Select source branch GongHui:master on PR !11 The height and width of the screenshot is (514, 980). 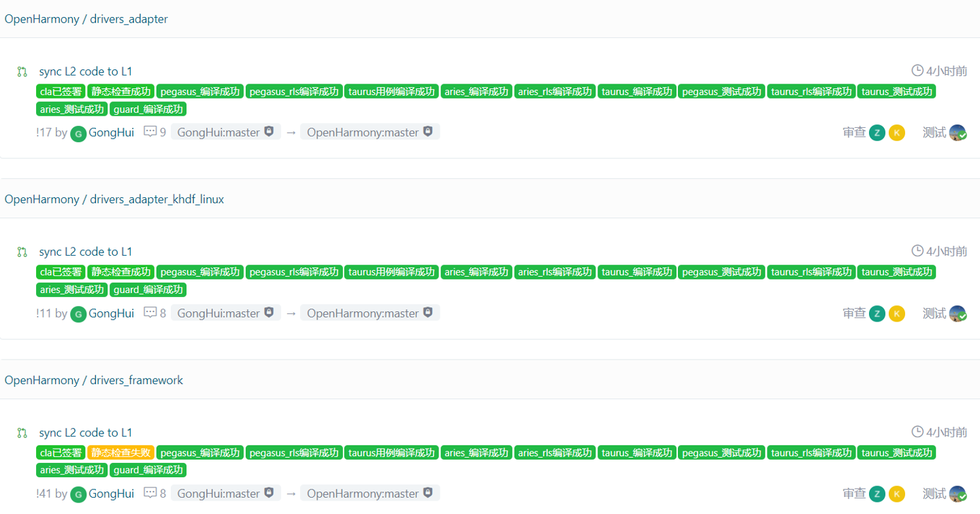(226, 313)
